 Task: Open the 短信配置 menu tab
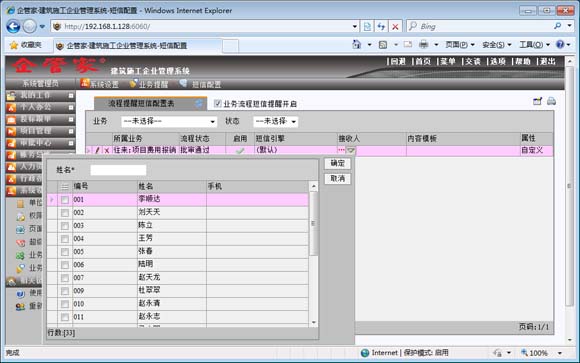[202, 84]
